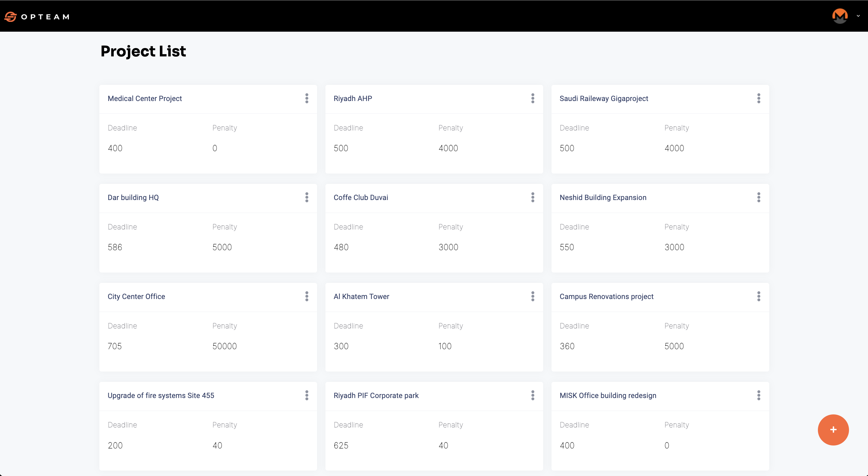Open Riyadh PIF Corporate park menu
The width and height of the screenshot is (868, 476).
[533, 395]
